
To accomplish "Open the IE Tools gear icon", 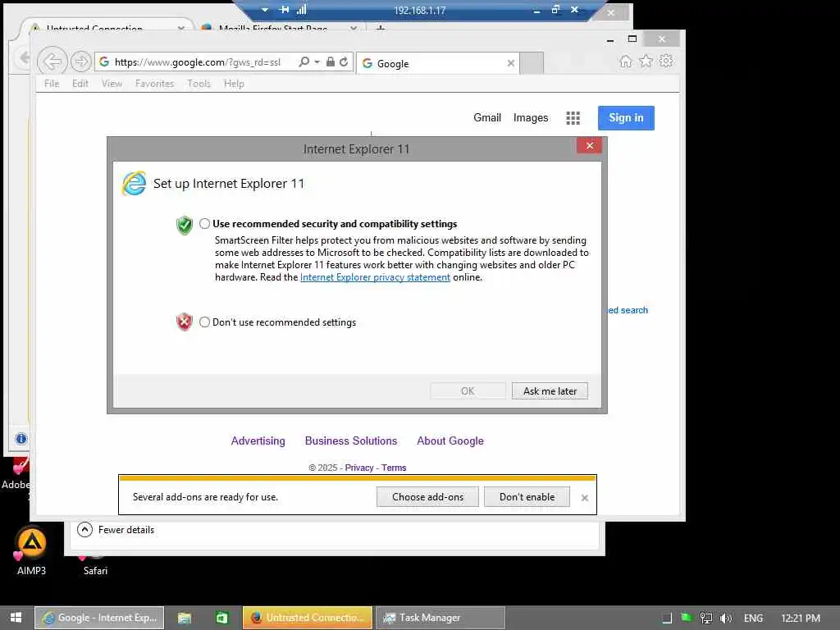I will 666,61.
